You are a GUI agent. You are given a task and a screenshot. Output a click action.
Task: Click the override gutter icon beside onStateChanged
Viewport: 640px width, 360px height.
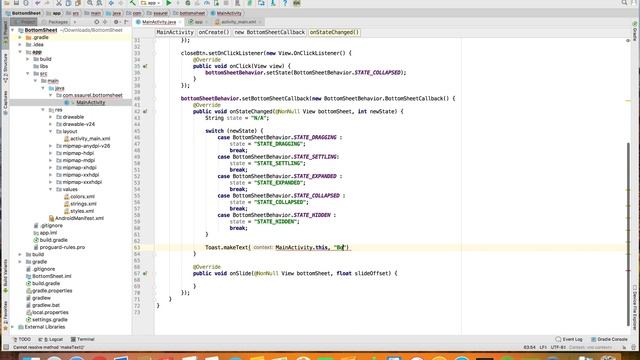pyautogui.click(x=145, y=111)
